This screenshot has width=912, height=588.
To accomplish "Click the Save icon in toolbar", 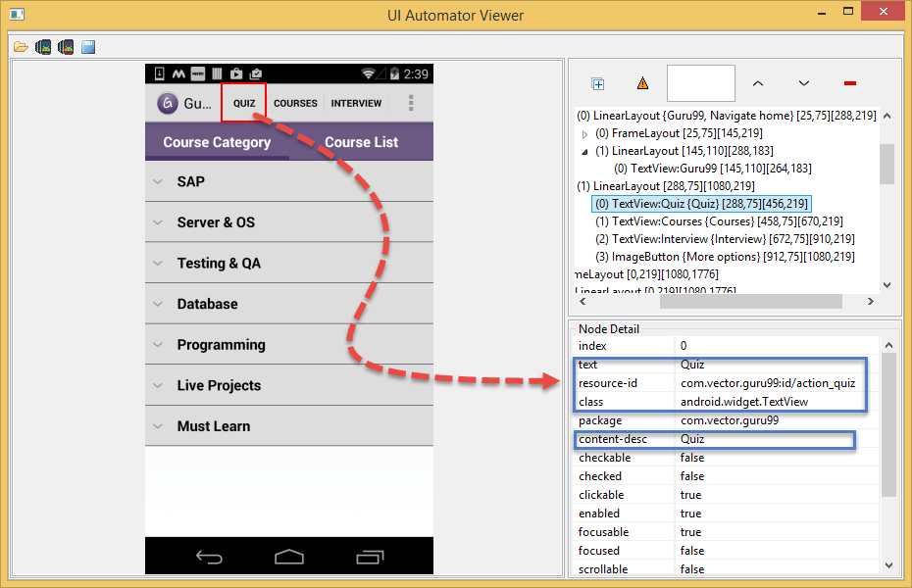I will pyautogui.click(x=88, y=47).
